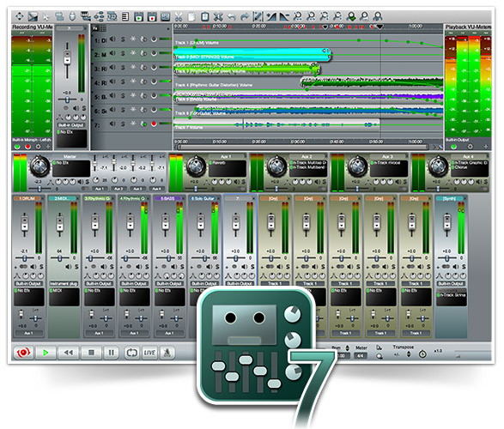Screen dimensions: 504x429
Task: Mute the 2:MIDI mixer channel
Action: (x=69, y=267)
